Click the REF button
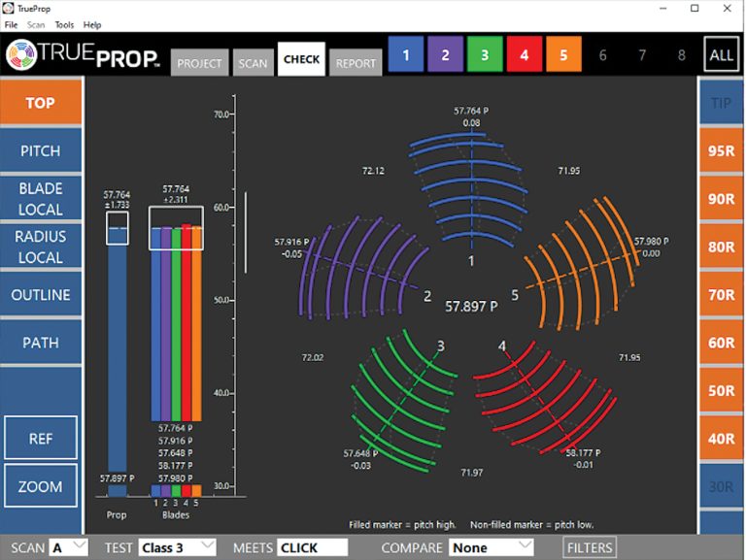 (x=41, y=439)
